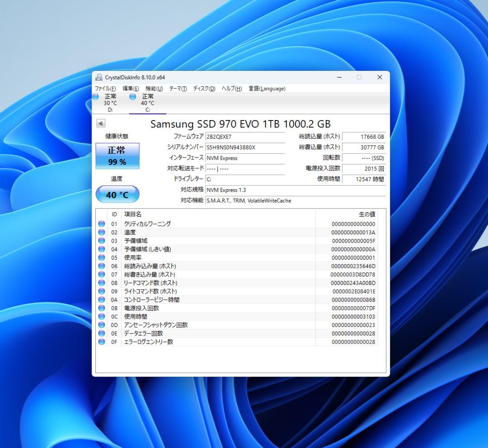Image resolution: width=488 pixels, height=448 pixels.
Task: Click the CrystalDiskInfo title bar app icon
Action: (x=99, y=77)
